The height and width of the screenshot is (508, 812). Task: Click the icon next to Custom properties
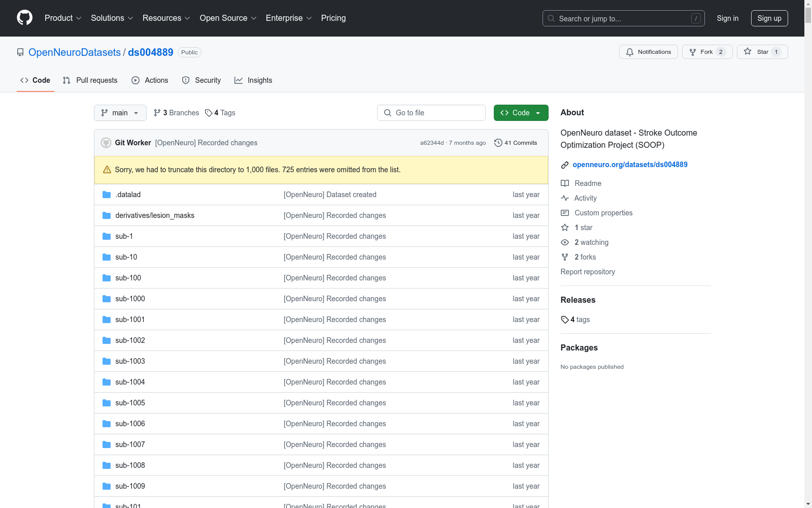(565, 213)
